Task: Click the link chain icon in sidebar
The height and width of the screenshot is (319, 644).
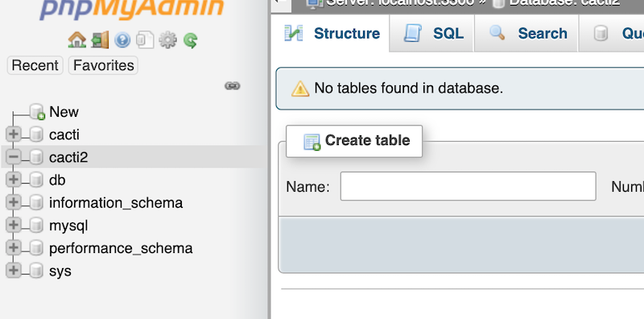Action: [x=232, y=86]
